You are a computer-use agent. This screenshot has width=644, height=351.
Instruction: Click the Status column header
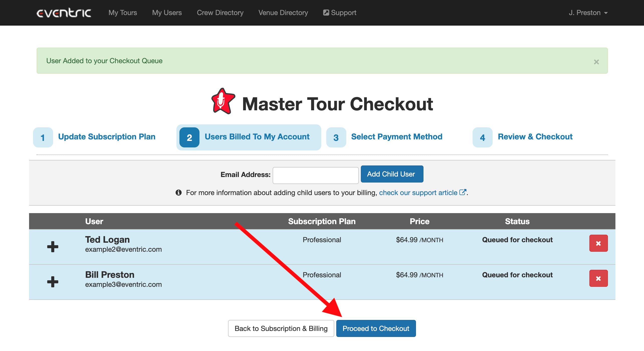(x=517, y=221)
